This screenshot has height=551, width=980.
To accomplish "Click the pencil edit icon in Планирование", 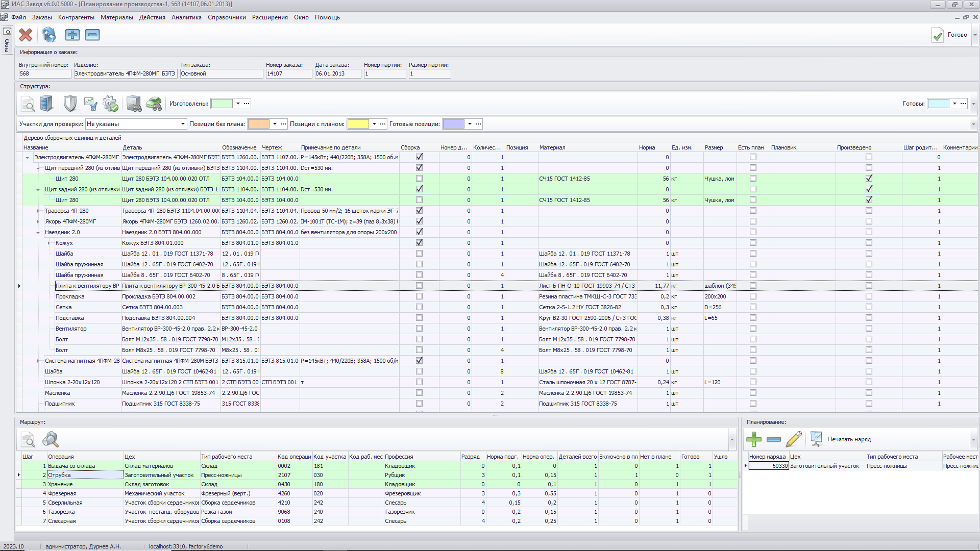I will (x=793, y=439).
